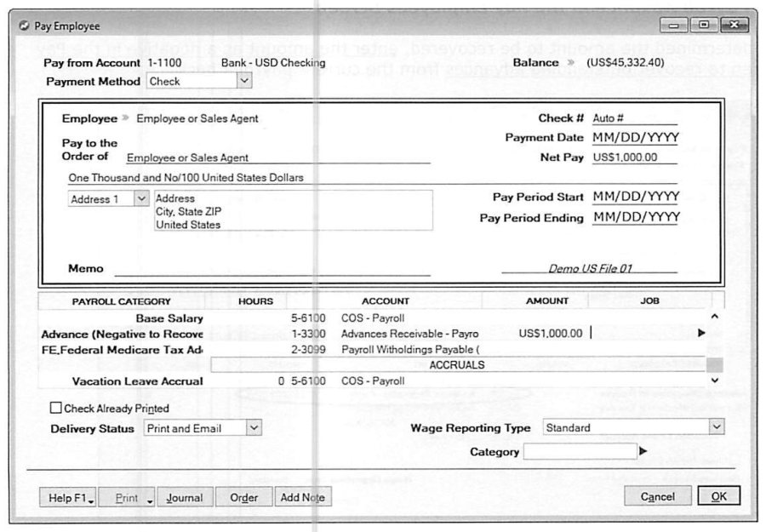The height and width of the screenshot is (532, 766).
Task: Click the Category lookup arrow icon
Action: coord(643,451)
